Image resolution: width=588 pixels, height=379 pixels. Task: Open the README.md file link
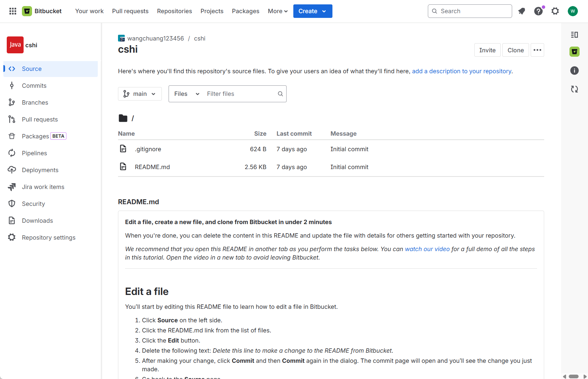coord(152,167)
